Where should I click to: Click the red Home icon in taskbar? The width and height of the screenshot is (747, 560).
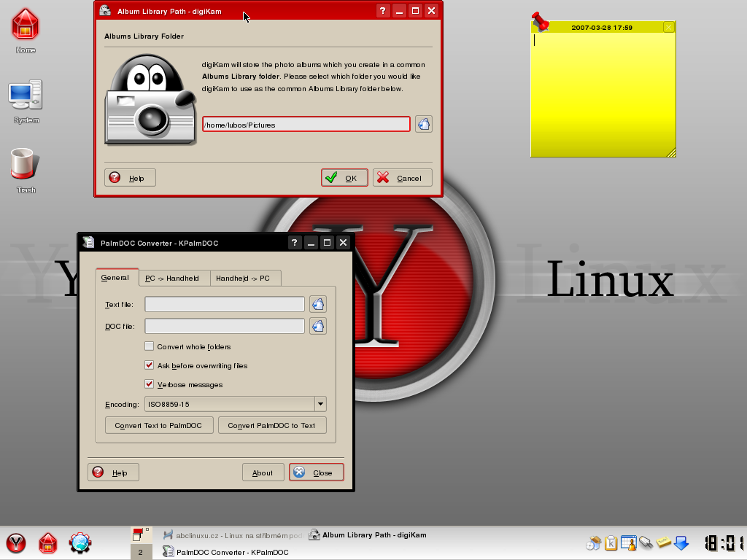point(48,543)
